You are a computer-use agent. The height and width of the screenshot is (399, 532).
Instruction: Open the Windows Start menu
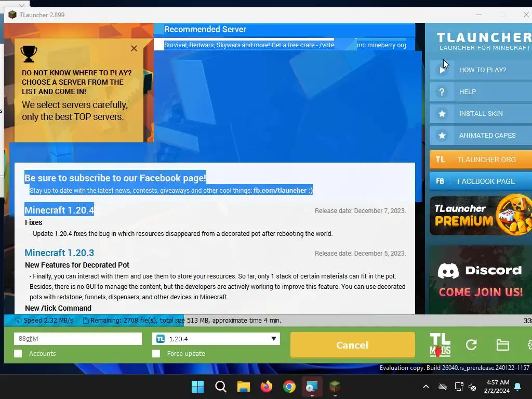(197, 387)
